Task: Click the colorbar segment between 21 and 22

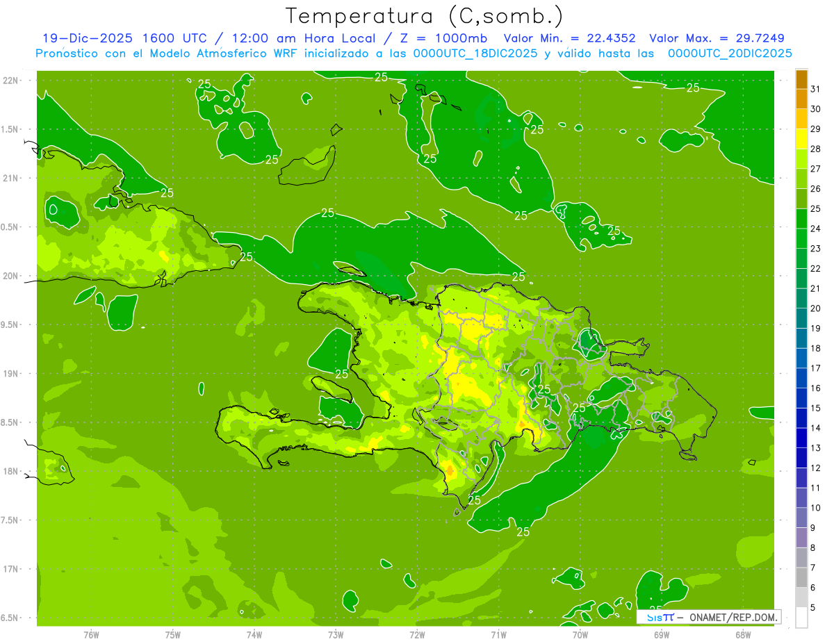Action: tap(801, 279)
